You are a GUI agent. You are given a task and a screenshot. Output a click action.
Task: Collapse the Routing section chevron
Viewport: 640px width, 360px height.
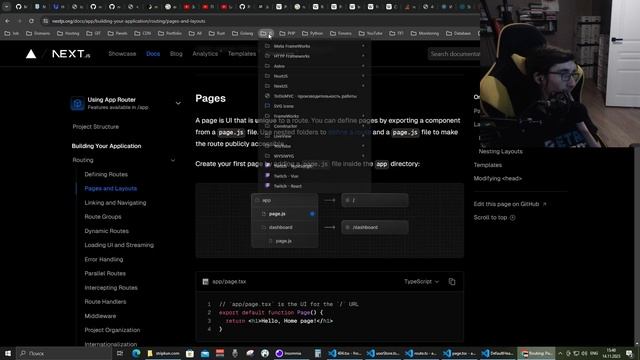point(173,160)
